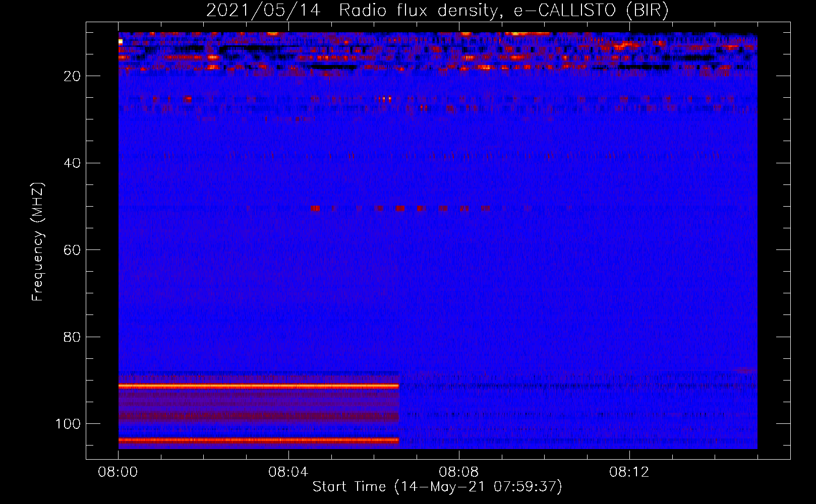Click the 'Start Time (14-May-21 07:59:37)' label
This screenshot has height=504, width=816.
click(437, 487)
